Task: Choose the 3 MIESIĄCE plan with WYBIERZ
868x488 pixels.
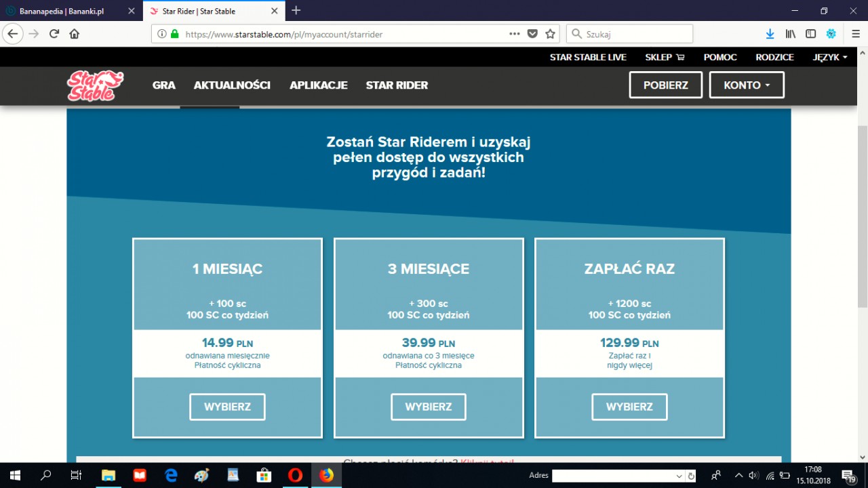Action: [x=429, y=407]
